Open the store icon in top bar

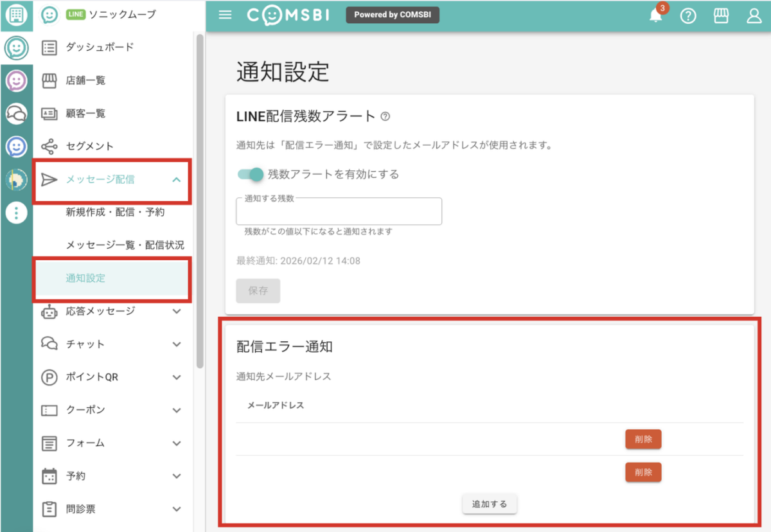tap(721, 16)
